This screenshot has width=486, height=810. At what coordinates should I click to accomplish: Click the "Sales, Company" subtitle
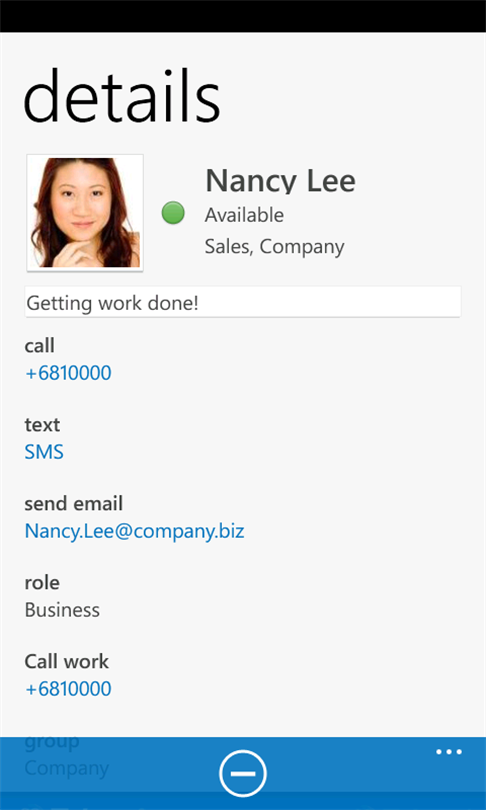(275, 246)
